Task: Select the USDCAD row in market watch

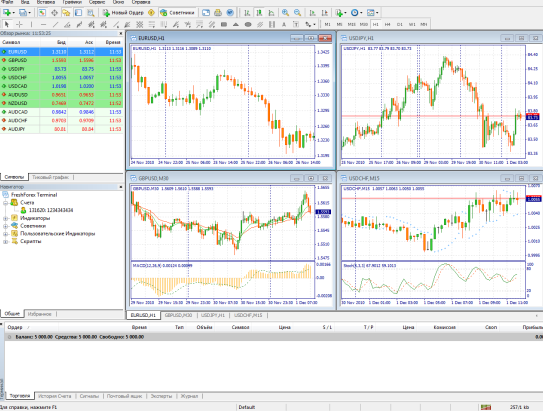Action: pyautogui.click(x=62, y=86)
